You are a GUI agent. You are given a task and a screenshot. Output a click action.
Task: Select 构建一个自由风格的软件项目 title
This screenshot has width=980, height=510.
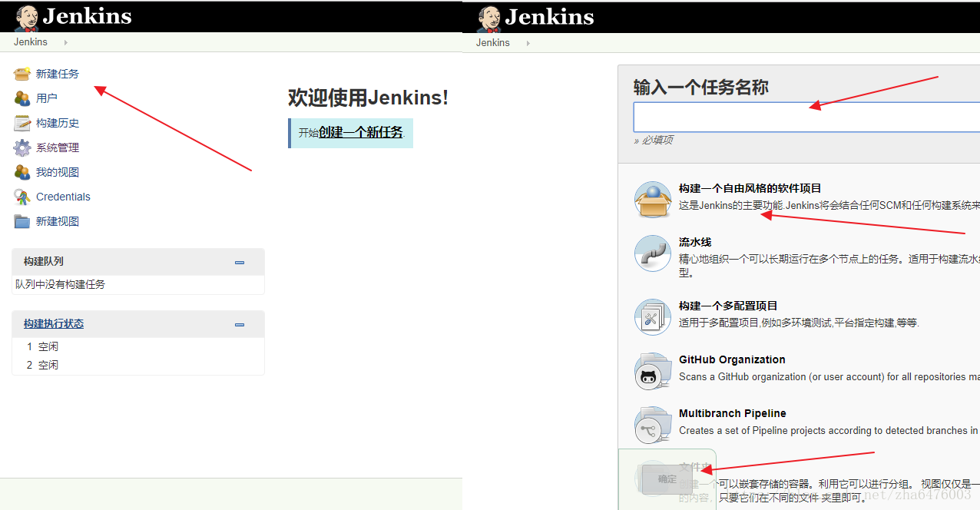point(750,188)
